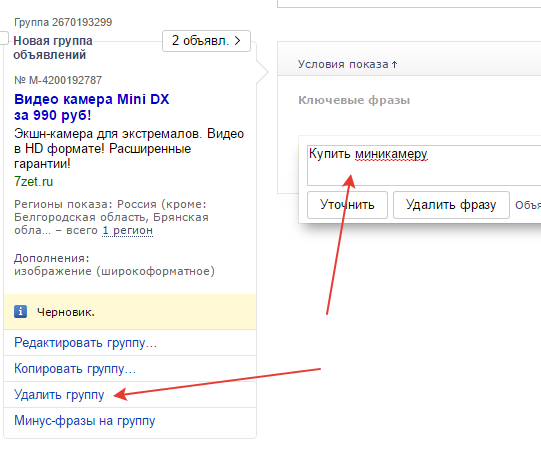The height and width of the screenshot is (462, 541).
Task: Choose 'Редактировать группу…'
Action: coord(86,343)
